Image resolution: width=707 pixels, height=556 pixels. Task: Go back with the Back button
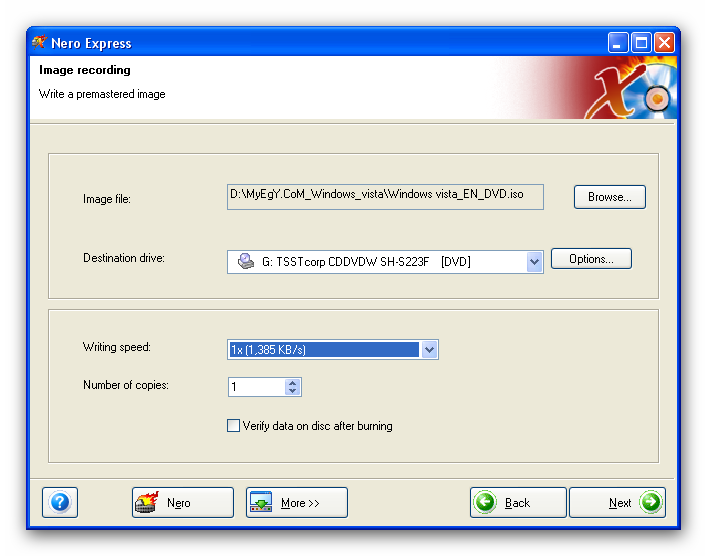click(x=518, y=502)
